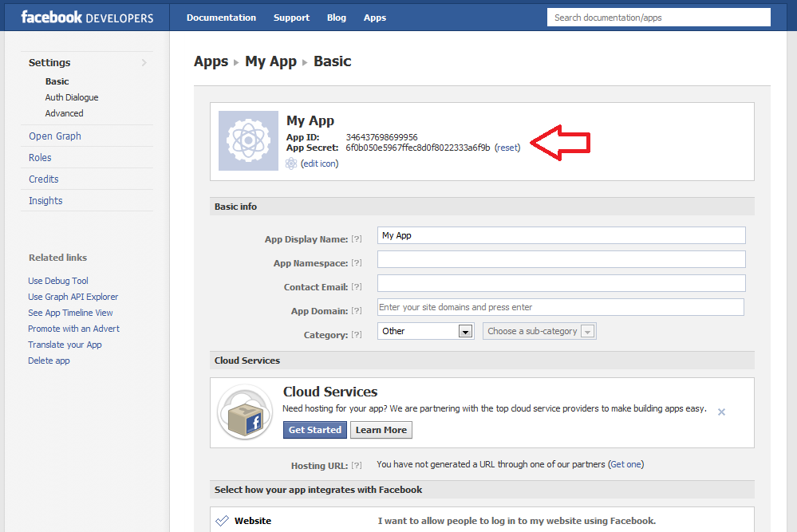Click the Cloud Services section header bar
The width and height of the screenshot is (797, 532).
coord(482,361)
